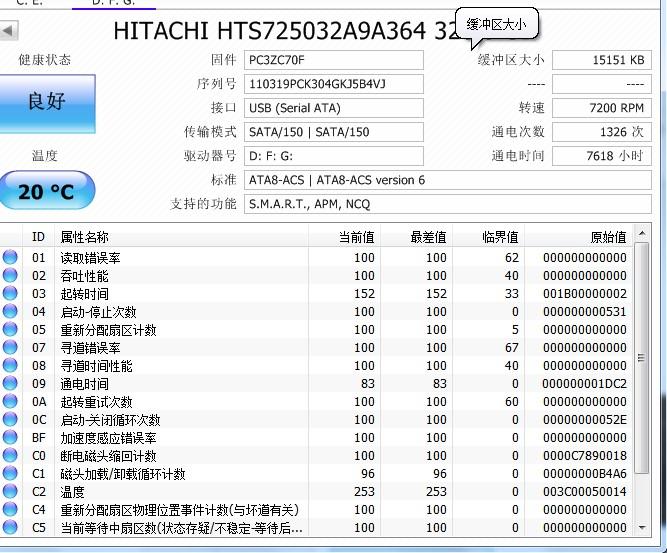Click the 属性名称 column header
667x553 pixels.
(x=182, y=237)
